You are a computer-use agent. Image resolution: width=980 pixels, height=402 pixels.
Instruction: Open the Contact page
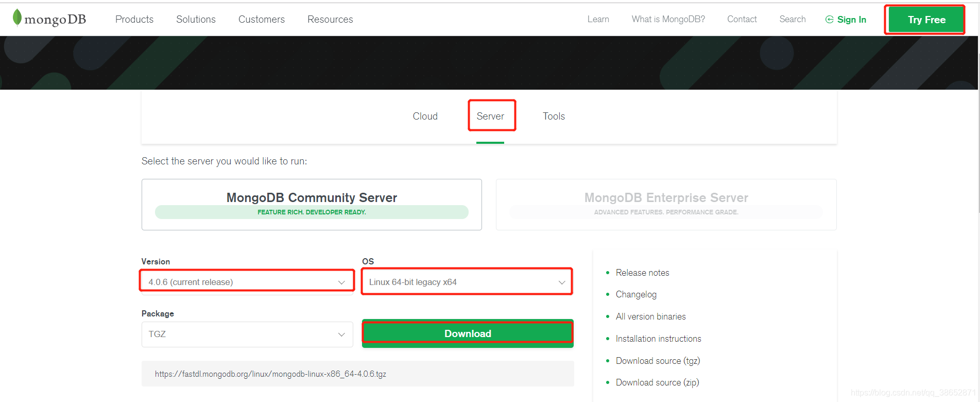coord(742,19)
